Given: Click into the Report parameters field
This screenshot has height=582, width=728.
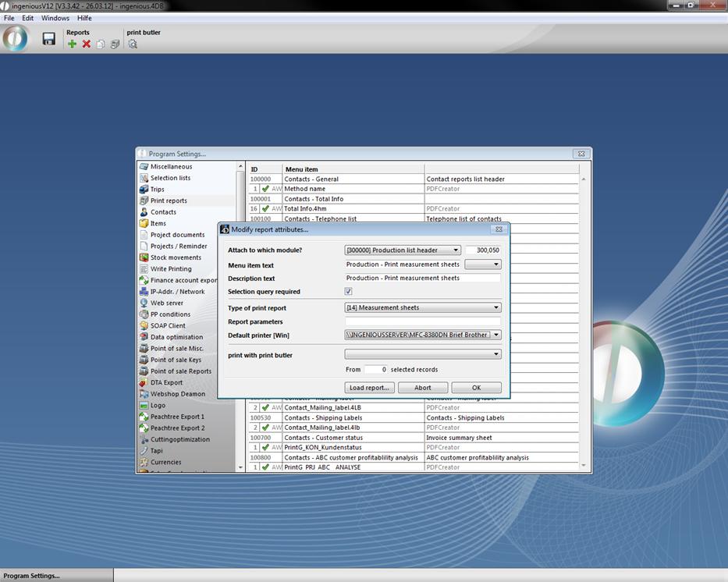Looking at the screenshot, I should click(422, 321).
